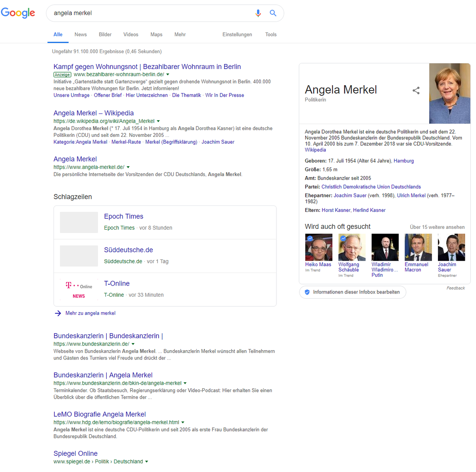The width and height of the screenshot is (476, 472).
Task: Open dropdown arrow beside www.angela-merkel.de URL
Action: 128,167
